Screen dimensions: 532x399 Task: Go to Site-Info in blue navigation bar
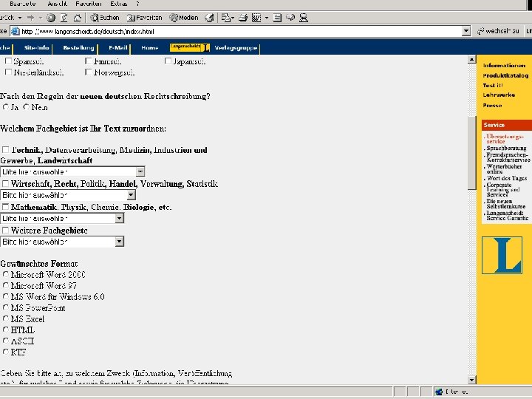37,48
